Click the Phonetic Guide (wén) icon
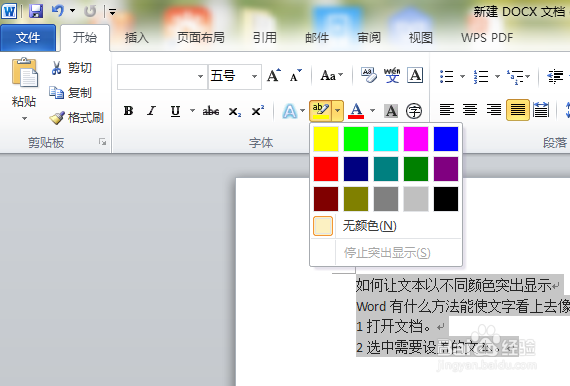This screenshot has height=386, width=570. click(x=392, y=75)
